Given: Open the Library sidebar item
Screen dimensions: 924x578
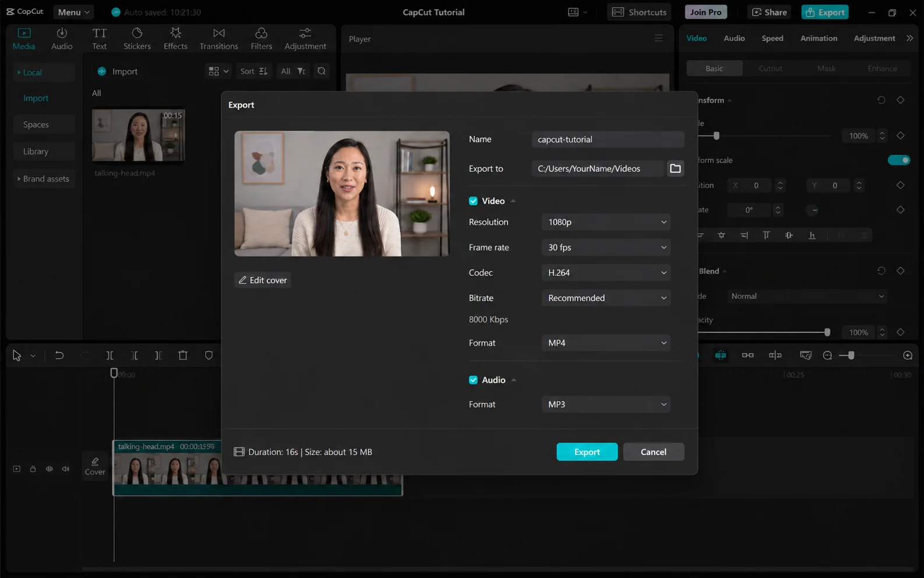Looking at the screenshot, I should (45, 151).
